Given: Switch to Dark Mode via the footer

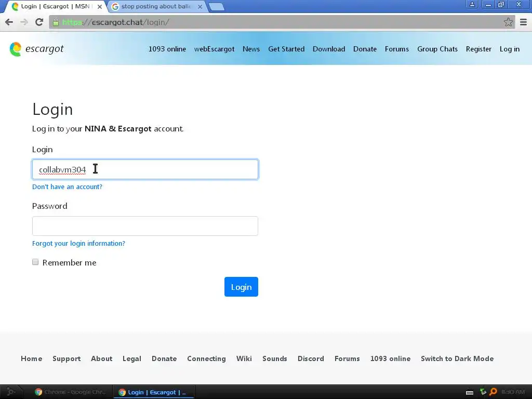Looking at the screenshot, I should click(x=457, y=358).
